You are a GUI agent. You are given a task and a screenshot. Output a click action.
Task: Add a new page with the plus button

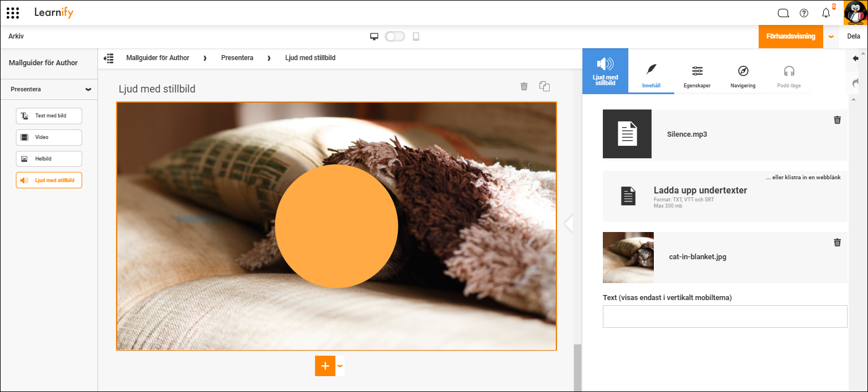point(325,366)
